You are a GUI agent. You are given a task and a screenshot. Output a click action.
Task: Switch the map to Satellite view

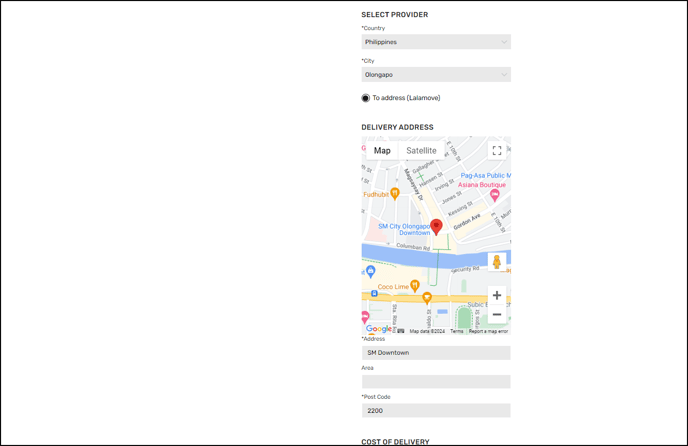pos(421,151)
